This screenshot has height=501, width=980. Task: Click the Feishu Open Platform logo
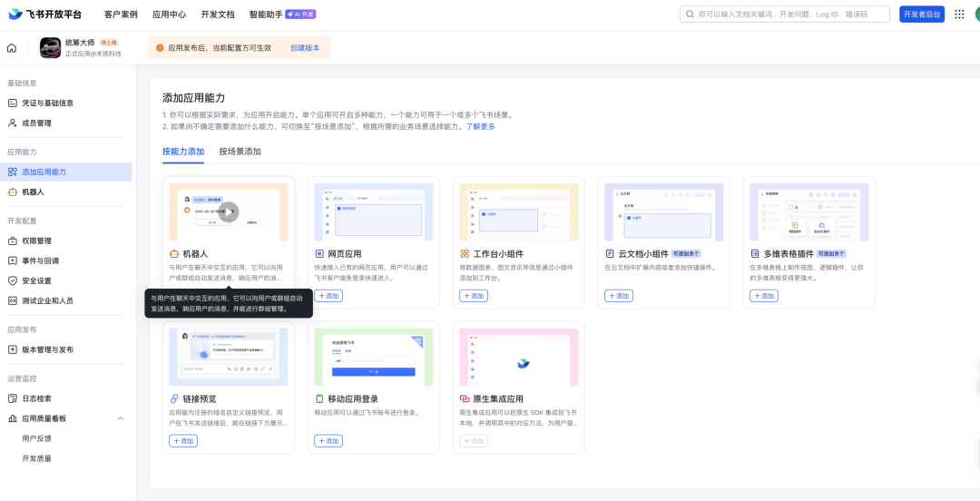[45, 15]
